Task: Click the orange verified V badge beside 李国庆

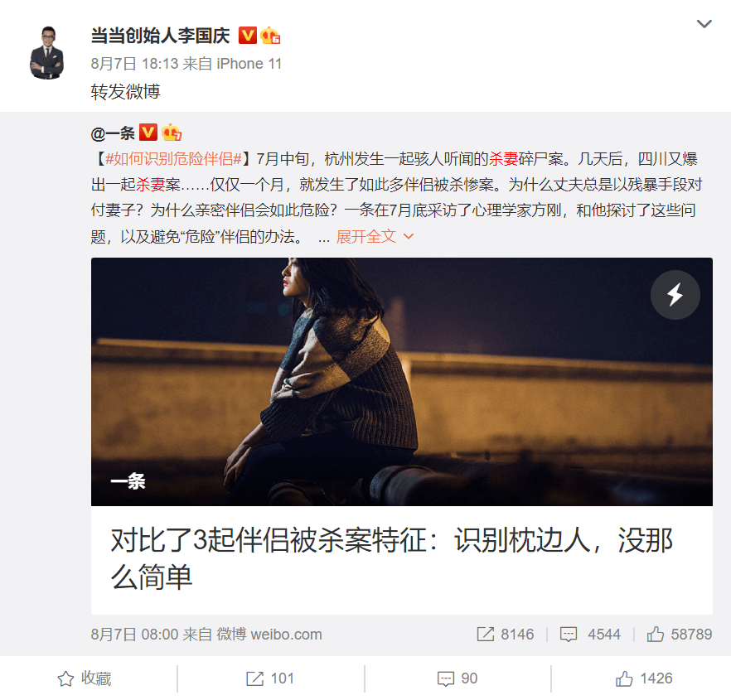Action: [248, 36]
